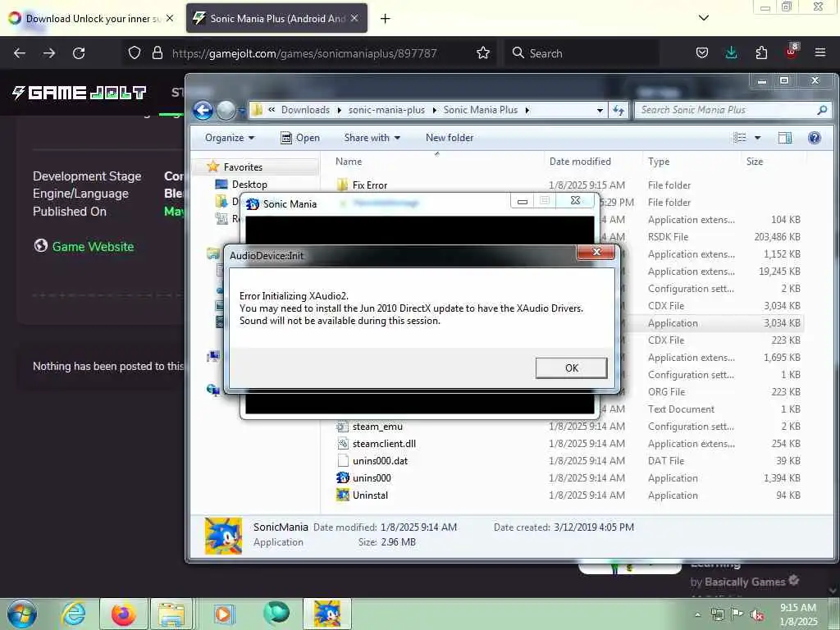Click the SonicMania thumbnail in details pane

(223, 535)
